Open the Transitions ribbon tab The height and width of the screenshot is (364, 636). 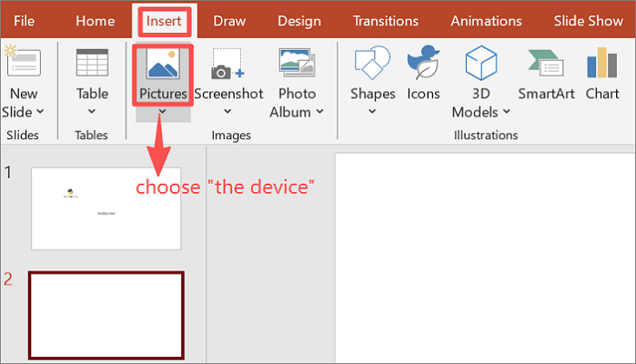pyautogui.click(x=386, y=21)
